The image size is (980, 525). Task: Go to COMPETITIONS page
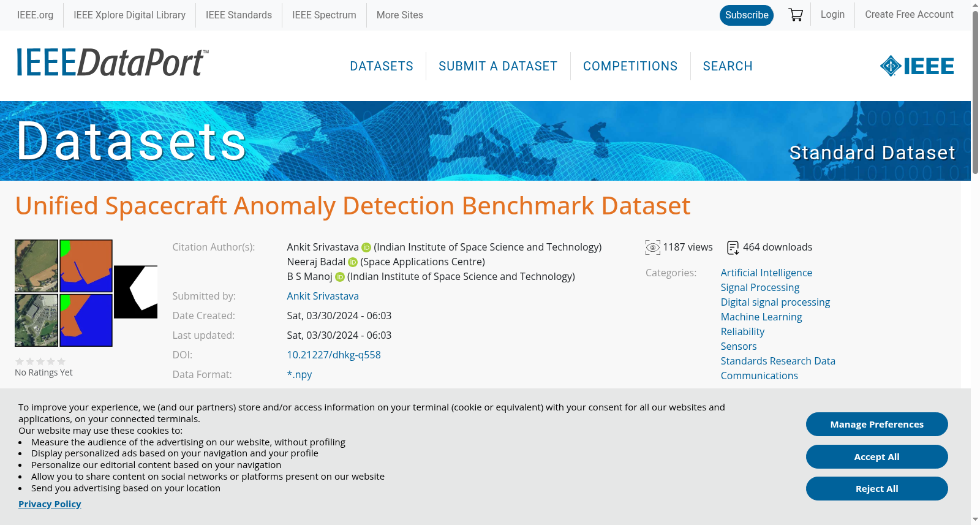(x=630, y=66)
